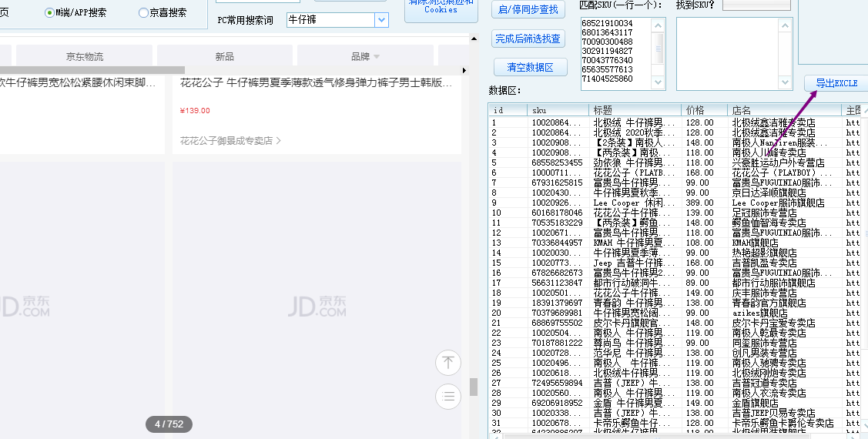Screen dimensions: 868x439
Task: Click the 导出EXCLE button
Action: [x=836, y=83]
